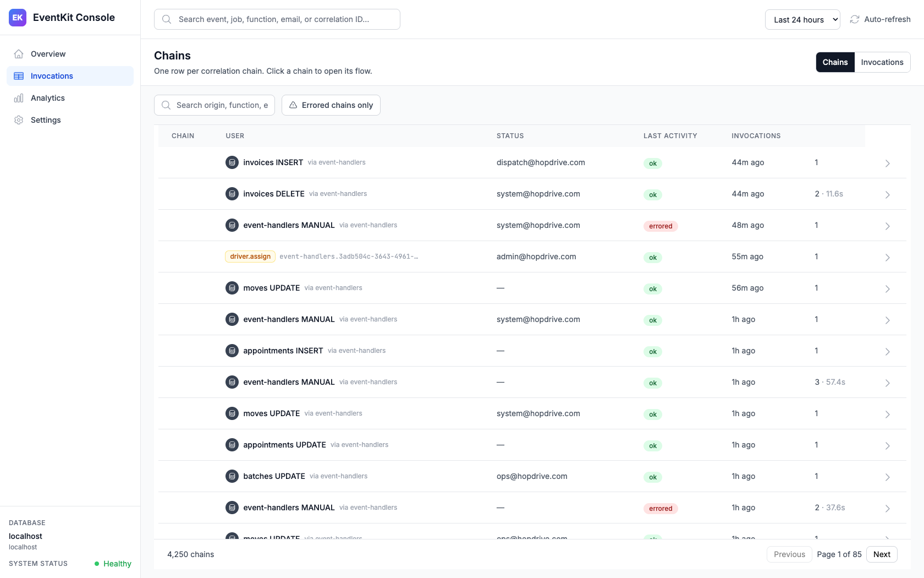Open chevron on moves UPDATE 56m ago row
Viewport: 924px width, 578px height.
click(887, 289)
